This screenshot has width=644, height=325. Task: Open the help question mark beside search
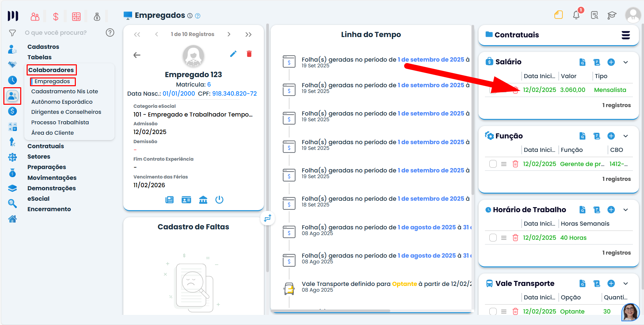110,33
